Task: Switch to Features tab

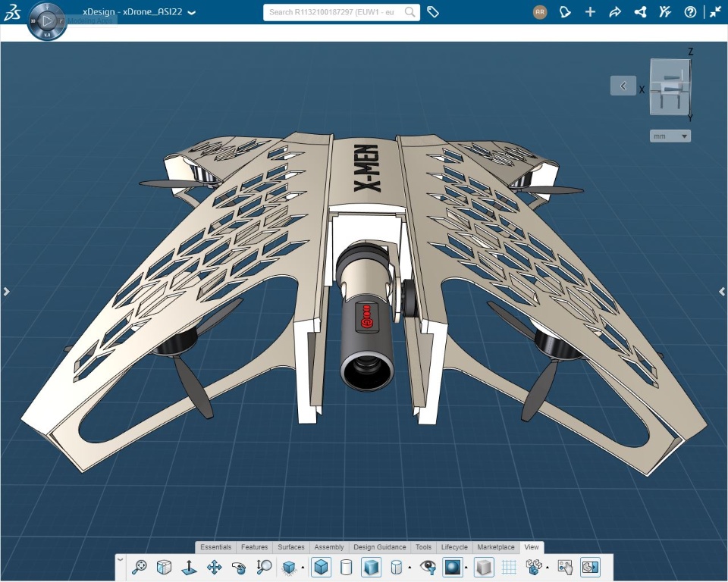Action: [x=255, y=547]
